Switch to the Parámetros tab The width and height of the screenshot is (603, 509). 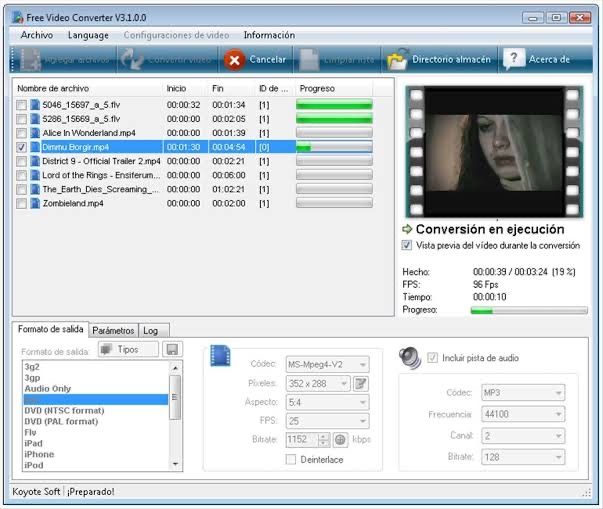pos(113,330)
